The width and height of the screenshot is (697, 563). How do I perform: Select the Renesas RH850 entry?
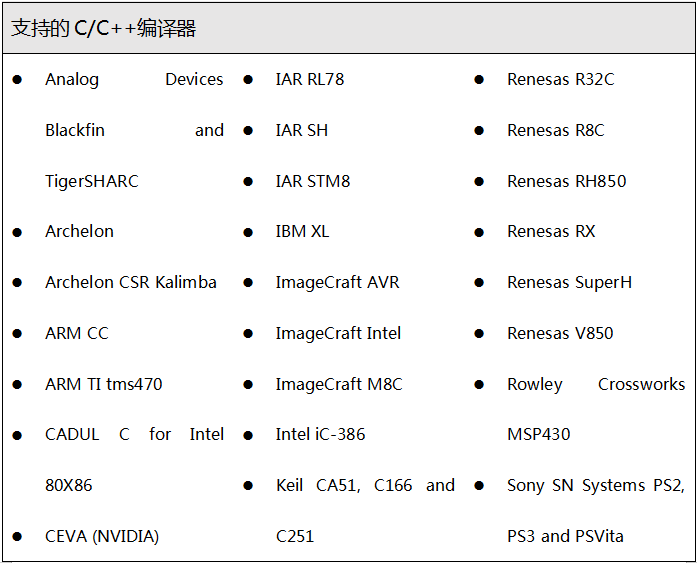(567, 181)
